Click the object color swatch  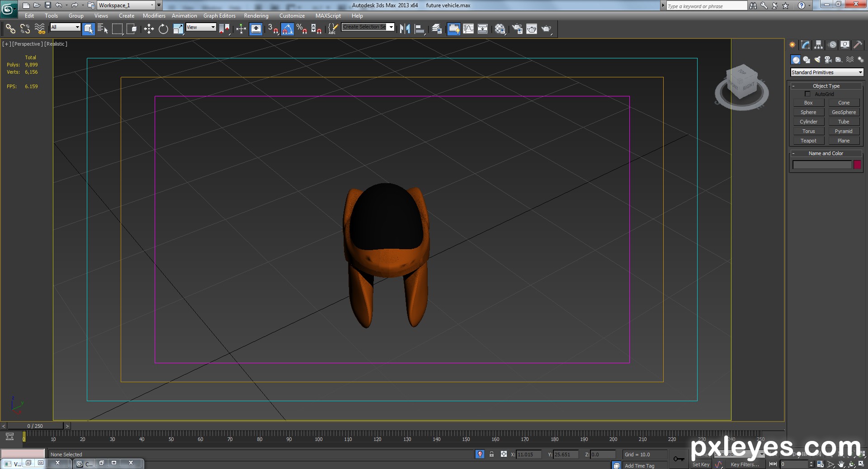(857, 165)
